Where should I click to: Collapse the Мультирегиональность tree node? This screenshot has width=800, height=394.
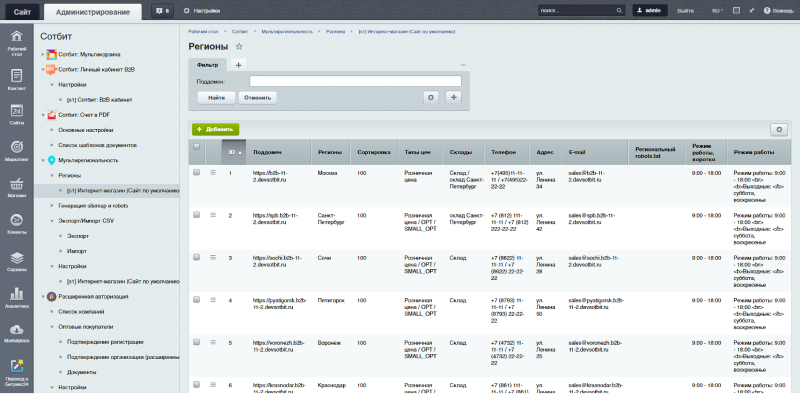pos(43,160)
